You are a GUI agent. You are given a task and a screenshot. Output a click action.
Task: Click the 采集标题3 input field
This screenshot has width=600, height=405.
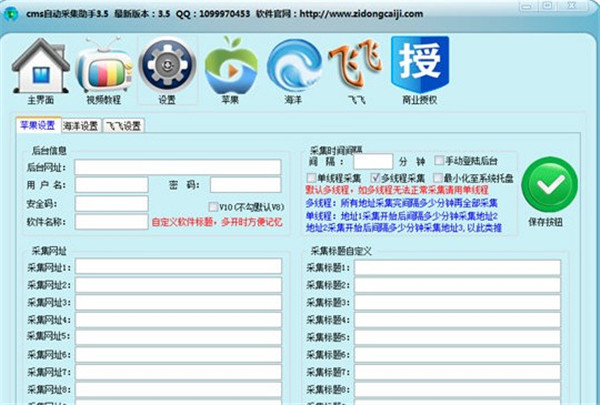458,302
